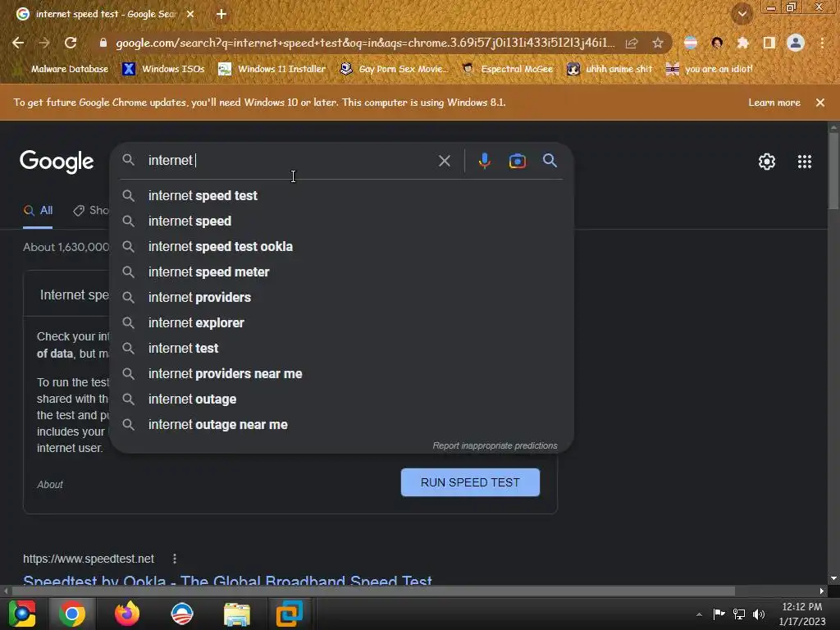Viewport: 840px width, 630px height.
Task: Switch to Chrome in the taskbar
Action: (72, 614)
